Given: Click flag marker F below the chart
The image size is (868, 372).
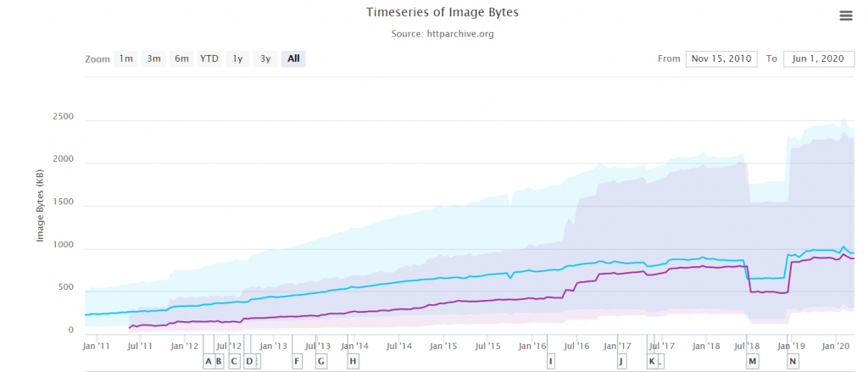Looking at the screenshot, I should coord(298,361).
